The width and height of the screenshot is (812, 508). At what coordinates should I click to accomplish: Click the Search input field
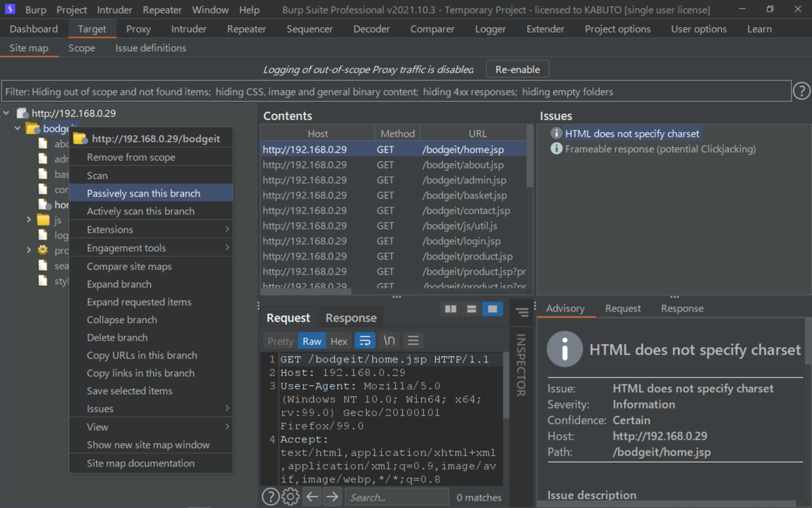tap(397, 497)
